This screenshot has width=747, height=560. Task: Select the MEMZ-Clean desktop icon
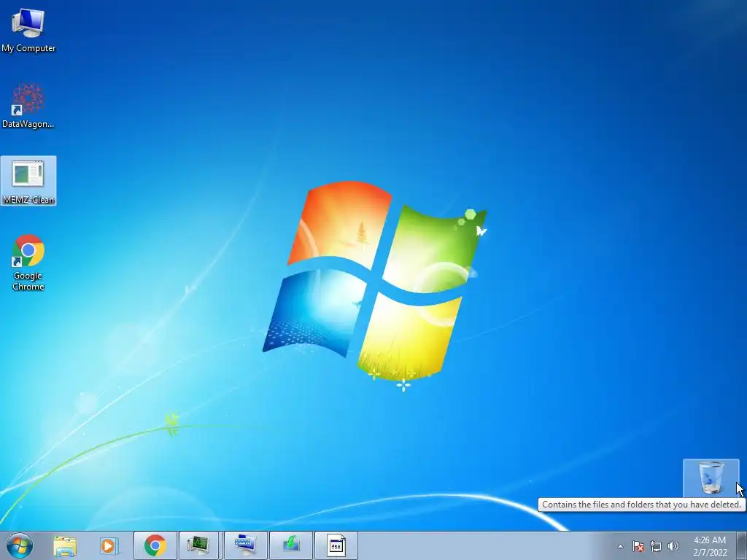click(28, 181)
